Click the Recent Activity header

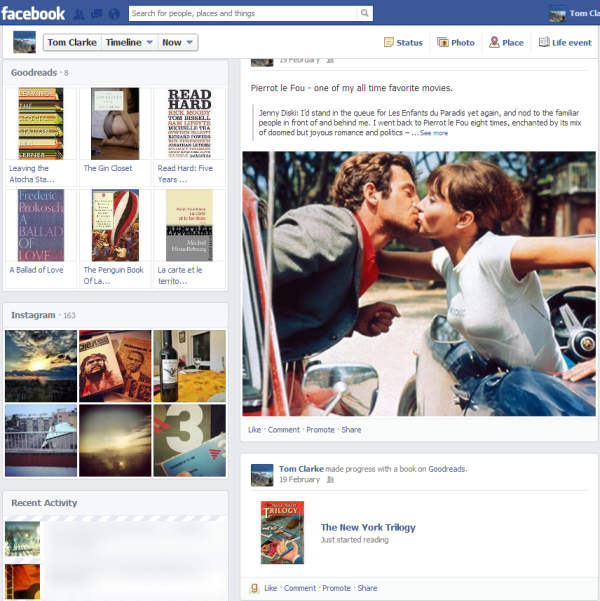(44, 503)
